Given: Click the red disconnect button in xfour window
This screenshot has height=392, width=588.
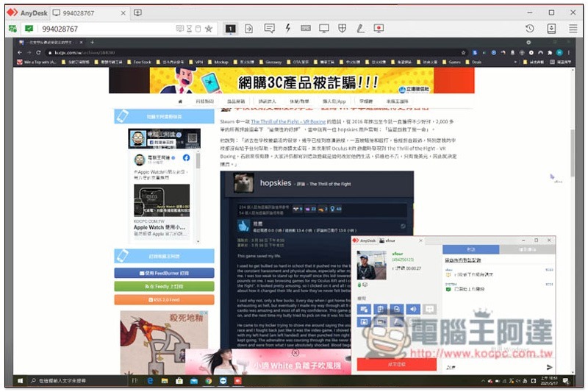Looking at the screenshot, I should [397, 364].
